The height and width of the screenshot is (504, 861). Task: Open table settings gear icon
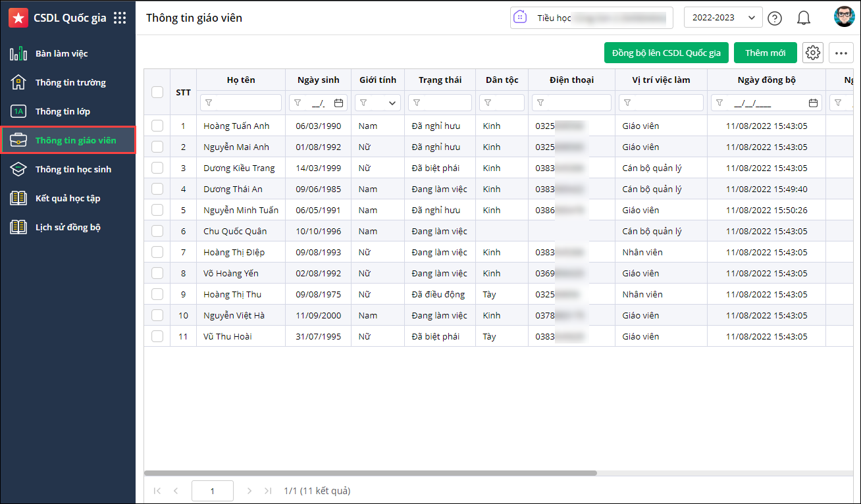point(813,53)
